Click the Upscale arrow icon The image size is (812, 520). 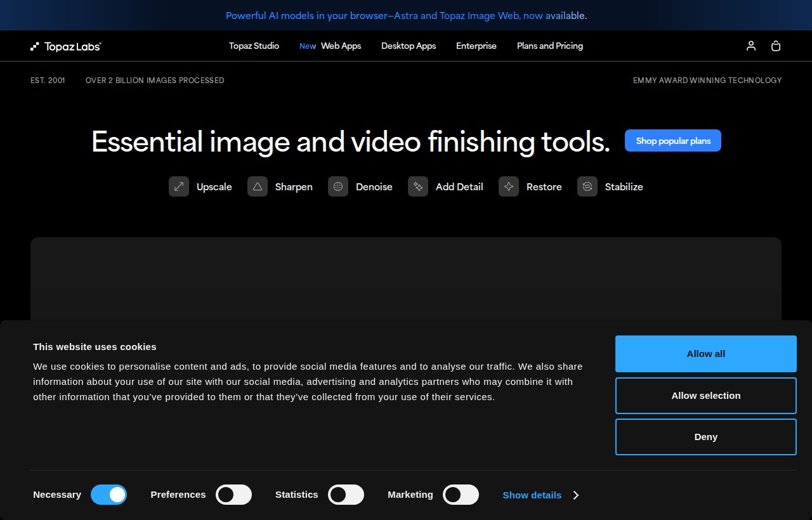pyautogui.click(x=179, y=186)
